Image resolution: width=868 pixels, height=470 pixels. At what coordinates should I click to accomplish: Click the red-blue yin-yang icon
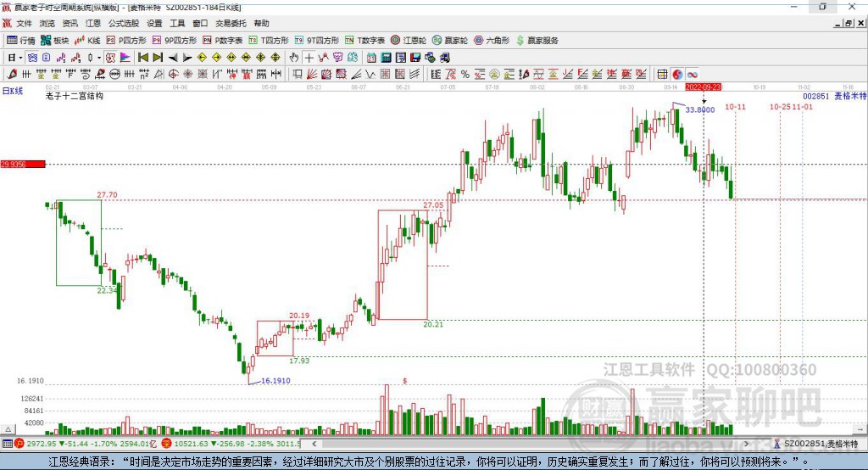(677, 75)
